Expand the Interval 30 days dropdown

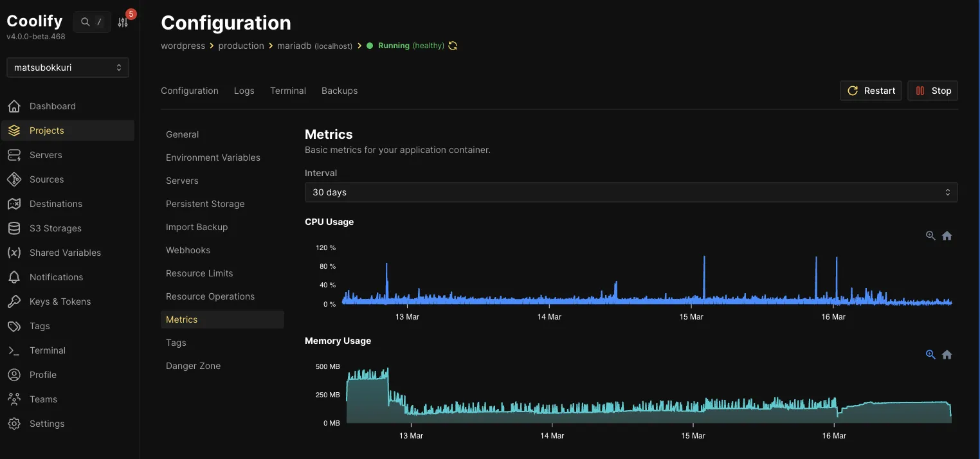tap(631, 192)
